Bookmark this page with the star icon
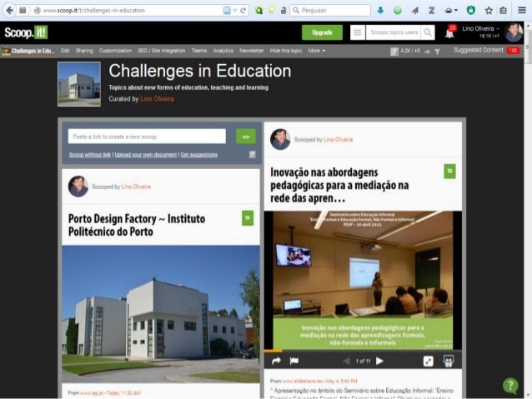Screen dimensions: 532x399 (489, 11)
